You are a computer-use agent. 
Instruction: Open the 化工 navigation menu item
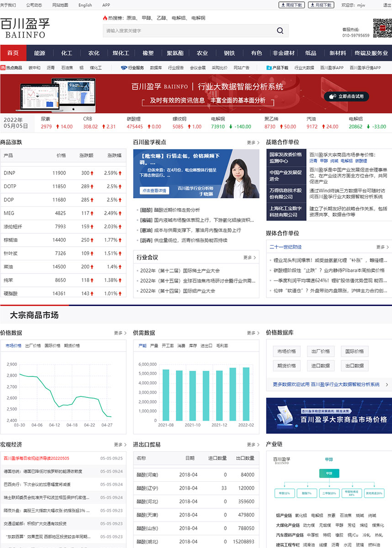coord(67,53)
